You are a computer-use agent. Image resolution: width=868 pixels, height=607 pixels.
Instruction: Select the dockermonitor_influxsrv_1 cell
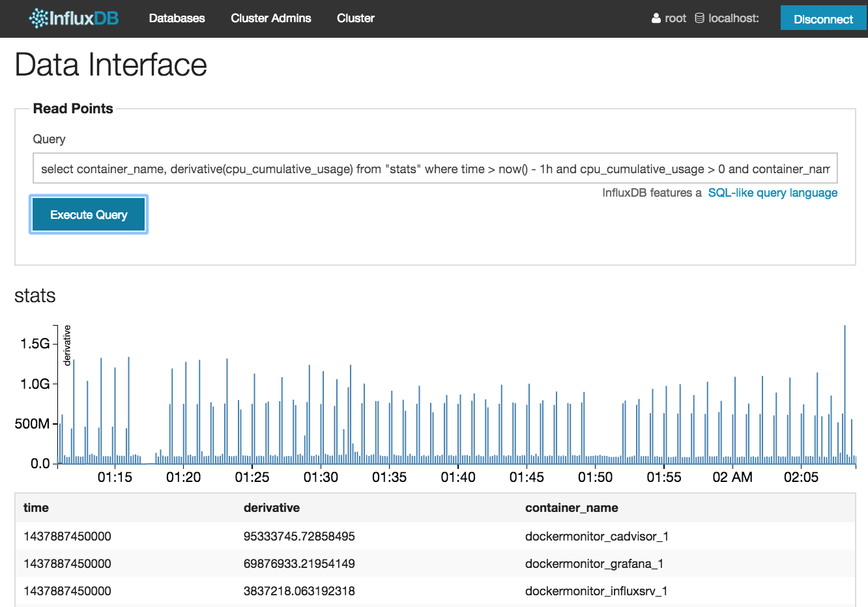[x=596, y=591]
